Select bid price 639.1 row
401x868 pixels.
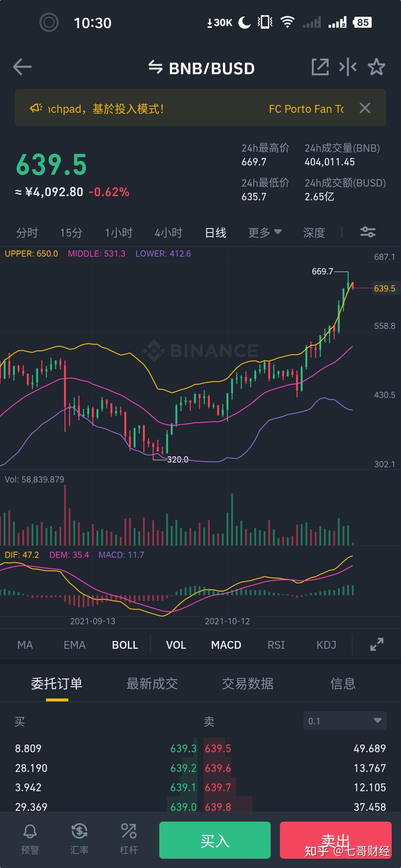pyautogui.click(x=183, y=787)
